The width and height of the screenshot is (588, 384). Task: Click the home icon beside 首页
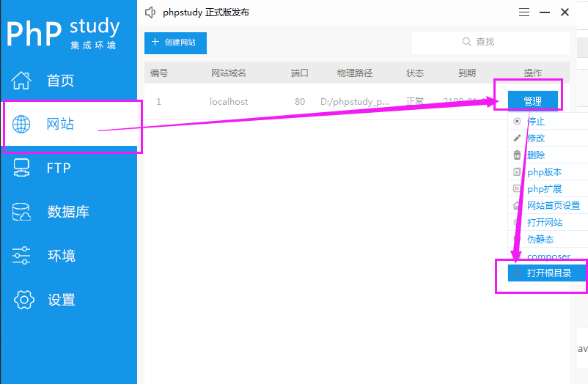click(21, 81)
